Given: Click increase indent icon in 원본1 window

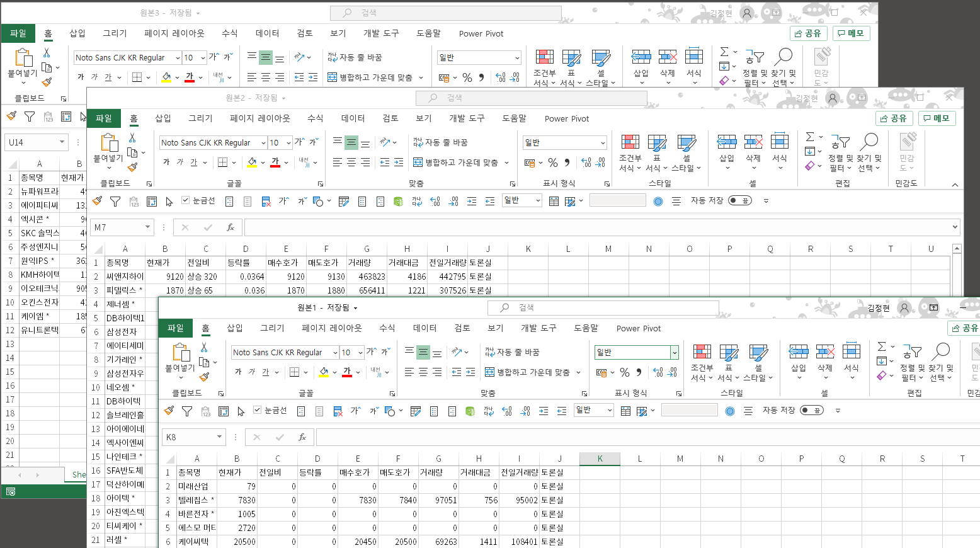Looking at the screenshot, I should [470, 372].
